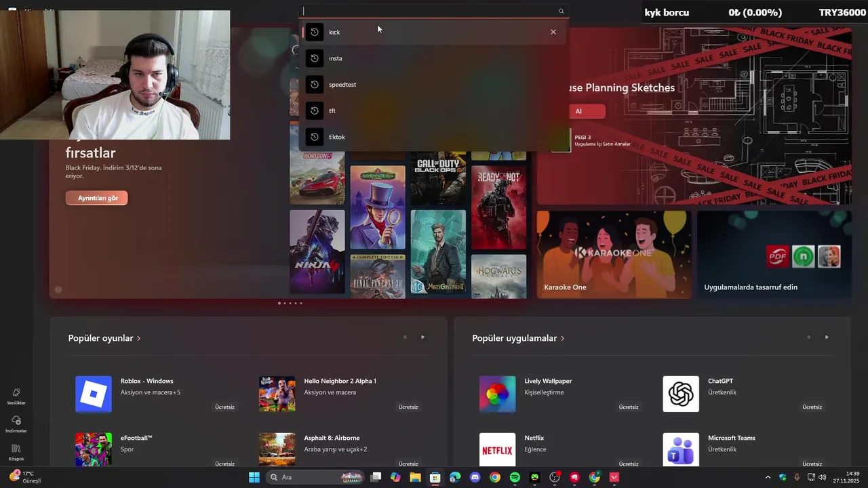
Task: Select 'tft' search history suggestion
Action: [433, 110]
